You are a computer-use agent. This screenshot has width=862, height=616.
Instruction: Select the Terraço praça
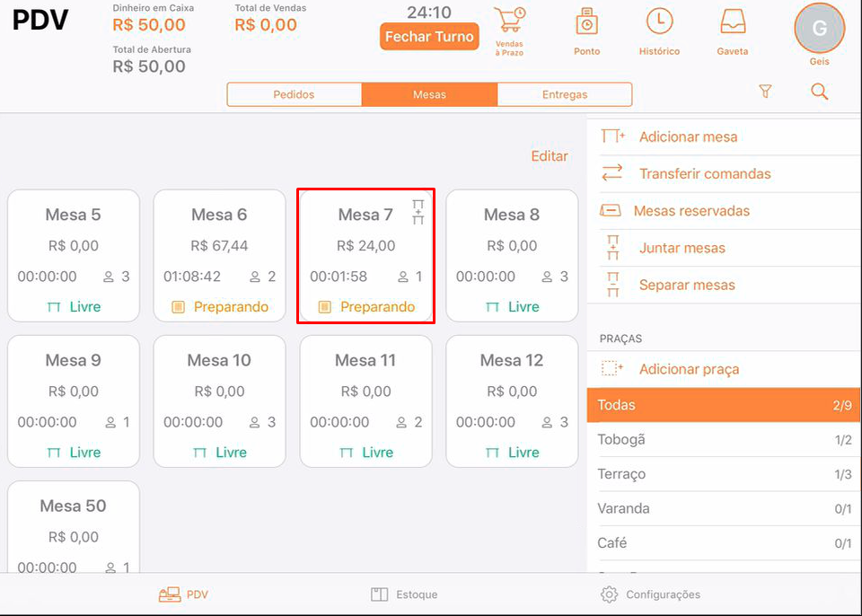click(724, 474)
